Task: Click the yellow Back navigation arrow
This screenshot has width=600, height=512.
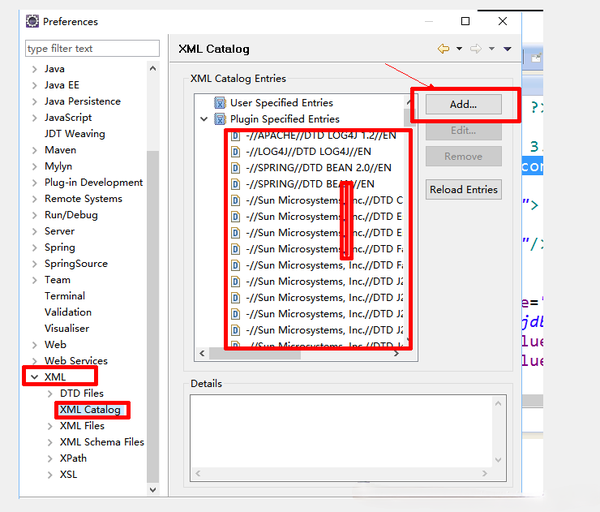Action: coord(443,49)
